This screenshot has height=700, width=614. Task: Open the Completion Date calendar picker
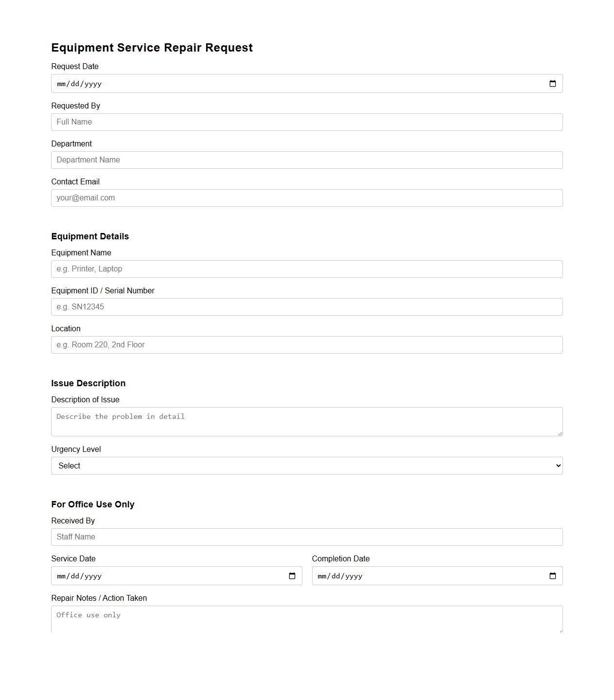(x=553, y=575)
